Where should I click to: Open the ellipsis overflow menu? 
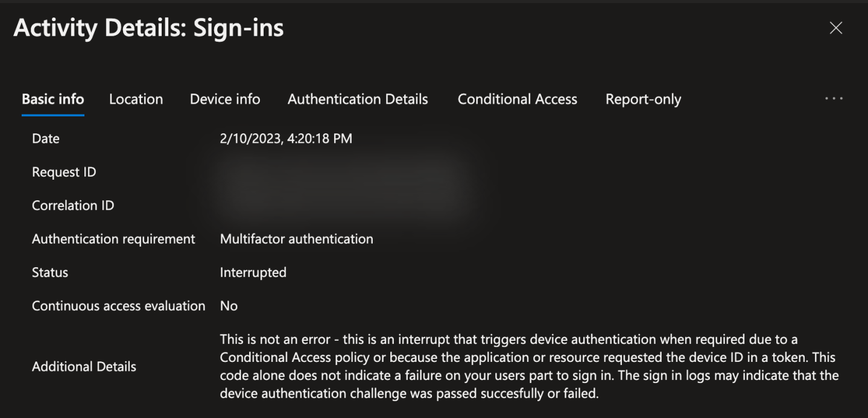pos(833,98)
